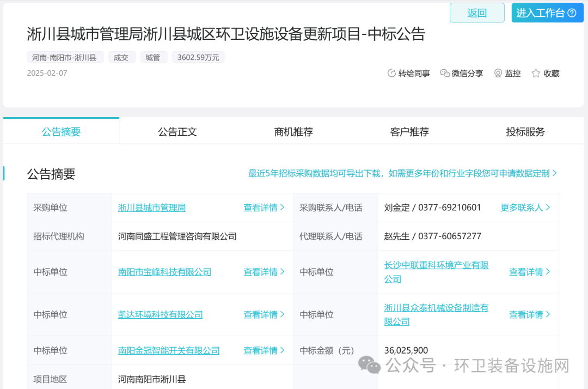588x389 pixels.
Task: Click the 河南-南阳市-淅川县 region tag
Action: click(x=65, y=57)
